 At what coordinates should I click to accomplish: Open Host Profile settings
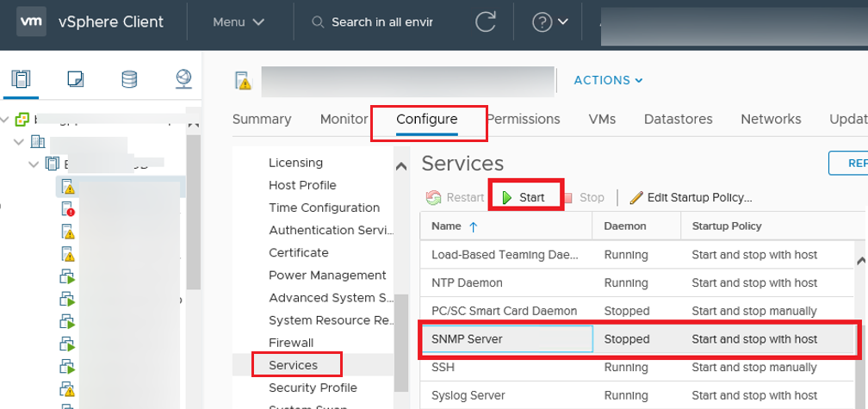302,185
